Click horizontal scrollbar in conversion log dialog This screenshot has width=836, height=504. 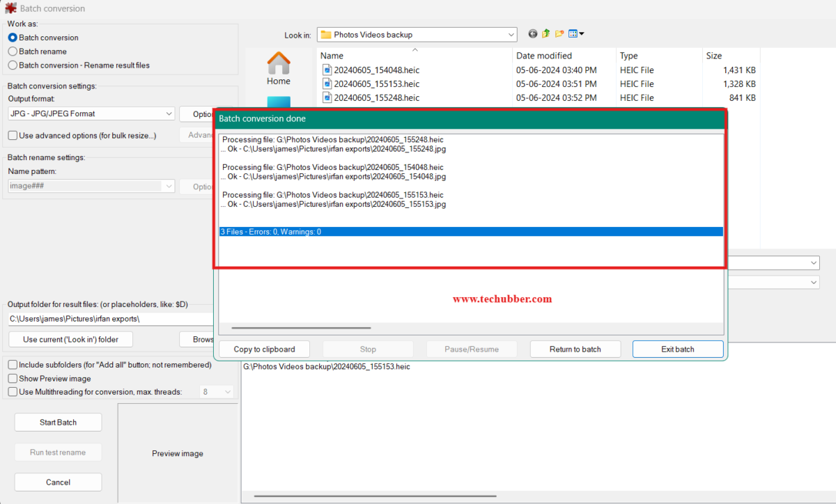tap(301, 328)
